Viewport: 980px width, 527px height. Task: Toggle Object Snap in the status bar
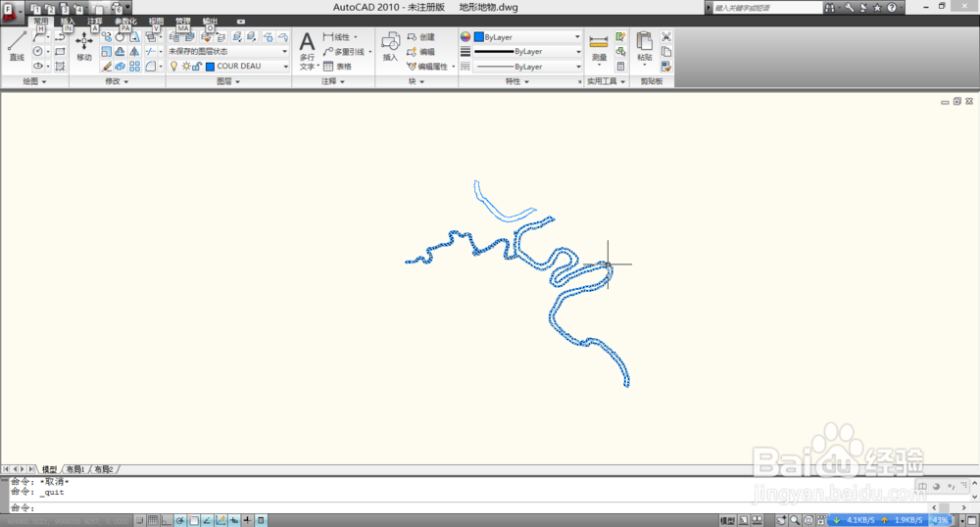pos(194,520)
